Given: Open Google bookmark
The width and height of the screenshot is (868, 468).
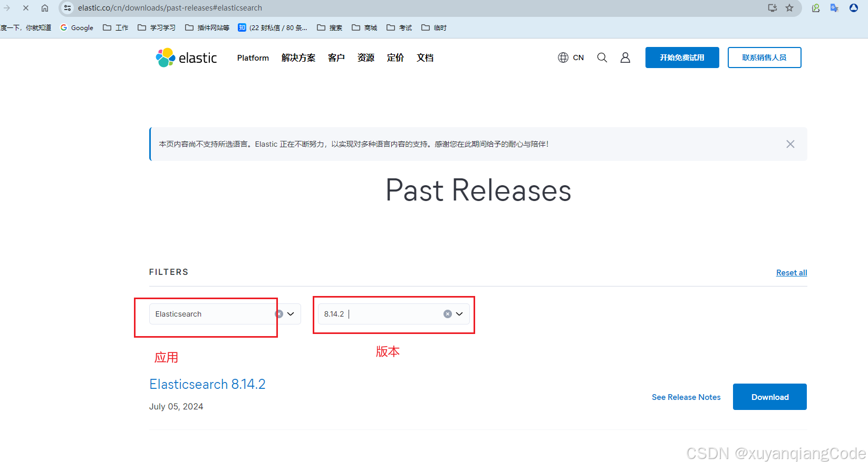Looking at the screenshot, I should point(77,27).
